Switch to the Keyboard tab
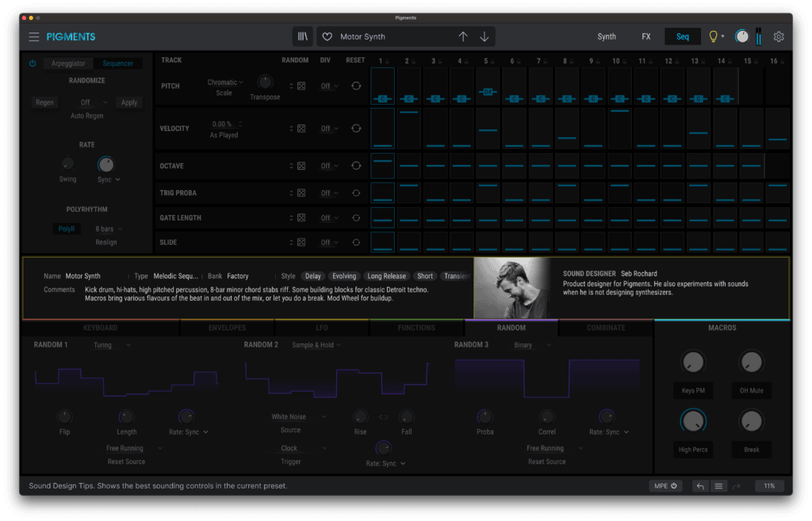The width and height of the screenshot is (812, 521). pos(101,328)
